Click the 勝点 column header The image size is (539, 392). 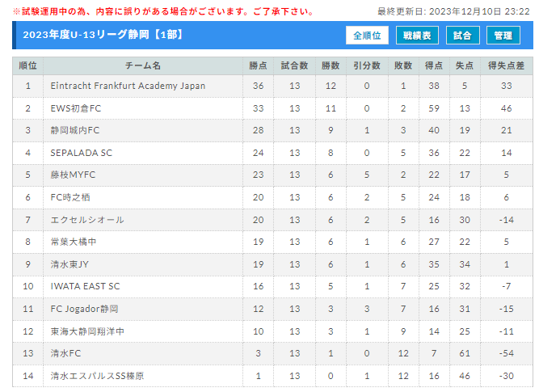click(x=258, y=65)
